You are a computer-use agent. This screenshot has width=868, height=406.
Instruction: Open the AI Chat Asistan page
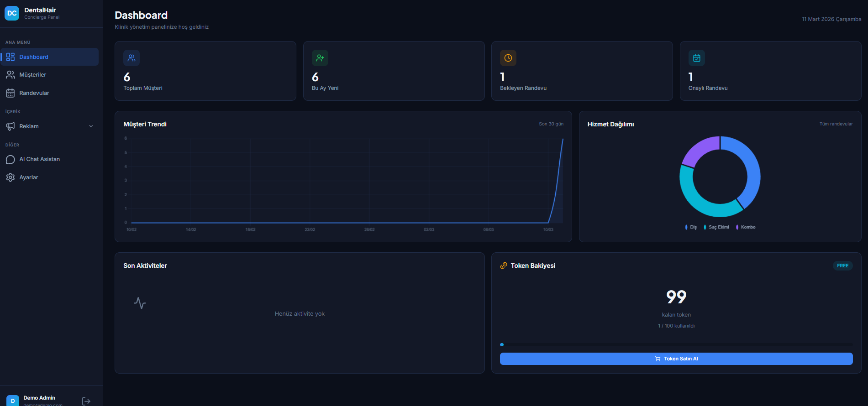[40, 159]
